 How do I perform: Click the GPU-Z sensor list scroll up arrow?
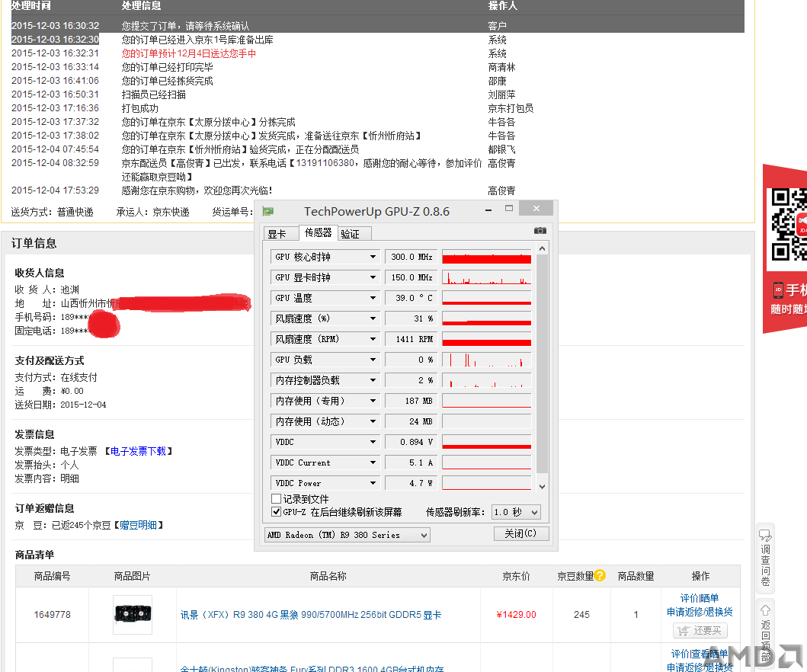pos(542,248)
